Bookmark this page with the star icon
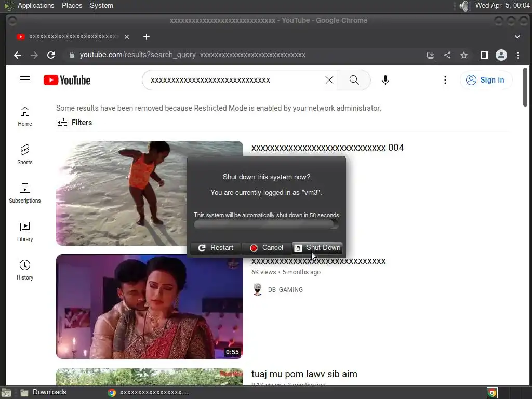 coord(464,55)
